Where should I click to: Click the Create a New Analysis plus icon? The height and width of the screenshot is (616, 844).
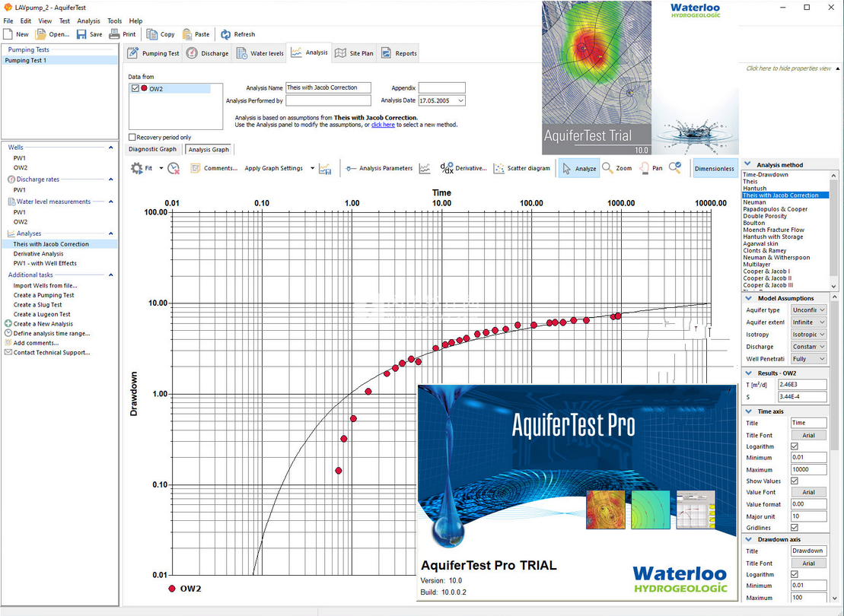coord(8,324)
